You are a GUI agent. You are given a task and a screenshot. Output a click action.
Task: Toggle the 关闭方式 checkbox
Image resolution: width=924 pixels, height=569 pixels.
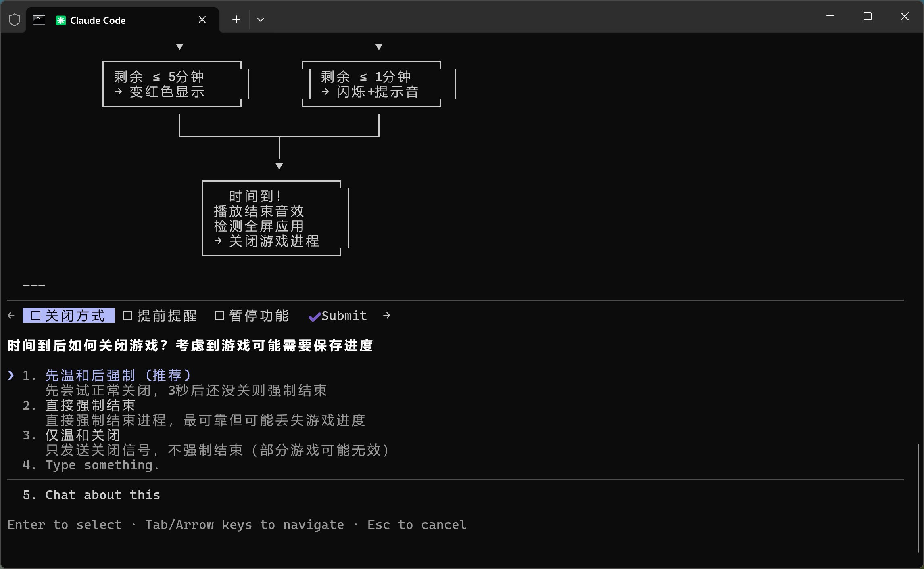35,316
